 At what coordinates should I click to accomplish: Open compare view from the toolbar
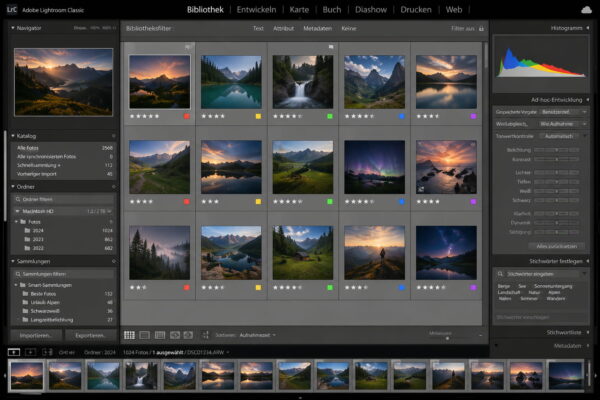pos(160,335)
